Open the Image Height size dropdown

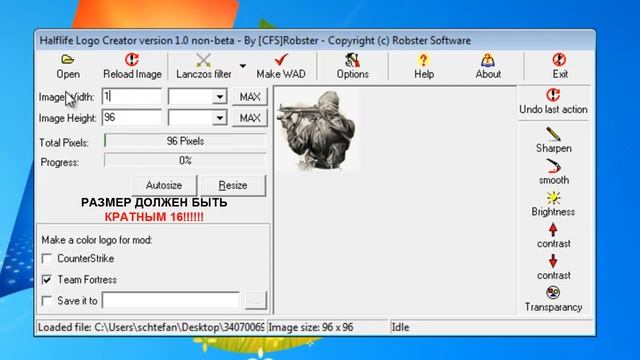(x=220, y=118)
